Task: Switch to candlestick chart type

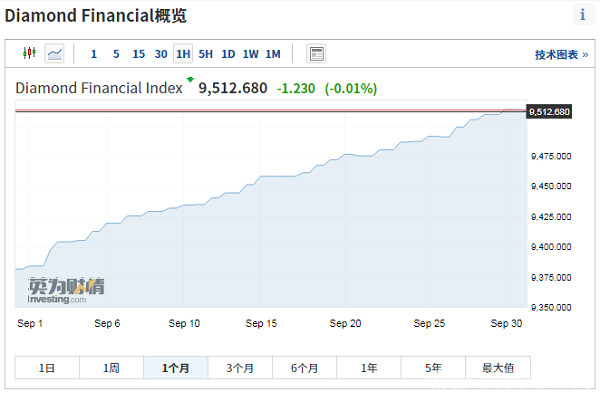Action: pos(29,53)
